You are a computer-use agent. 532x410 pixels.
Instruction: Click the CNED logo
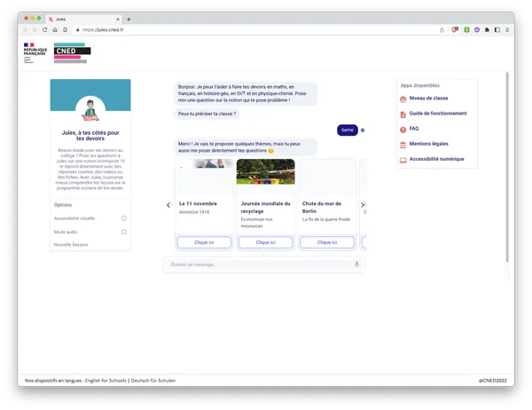pos(73,52)
